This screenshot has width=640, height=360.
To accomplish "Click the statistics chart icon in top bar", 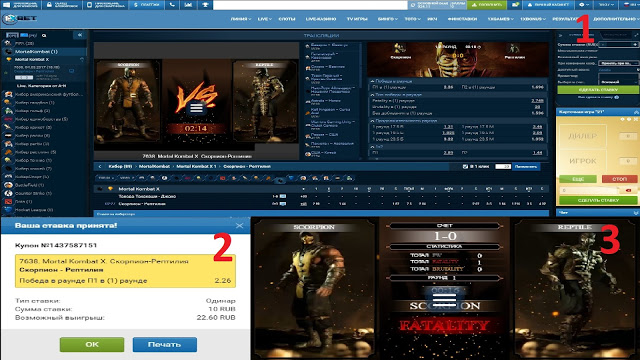I will coord(188,5).
